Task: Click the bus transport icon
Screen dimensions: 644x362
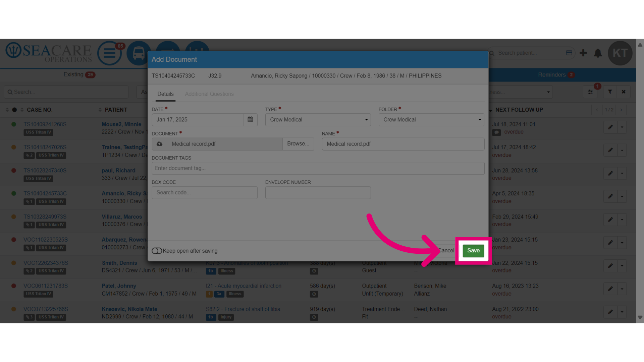Action: click(139, 53)
